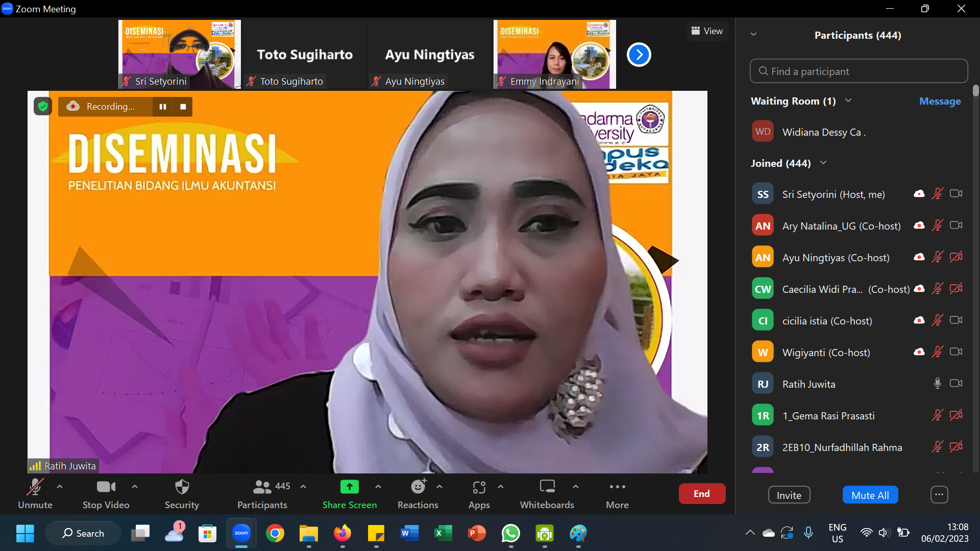Pause the recording

163,107
